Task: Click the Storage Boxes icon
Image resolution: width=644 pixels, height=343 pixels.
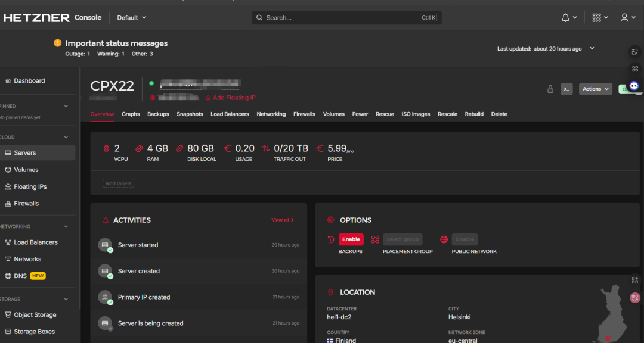Action: tap(8, 332)
